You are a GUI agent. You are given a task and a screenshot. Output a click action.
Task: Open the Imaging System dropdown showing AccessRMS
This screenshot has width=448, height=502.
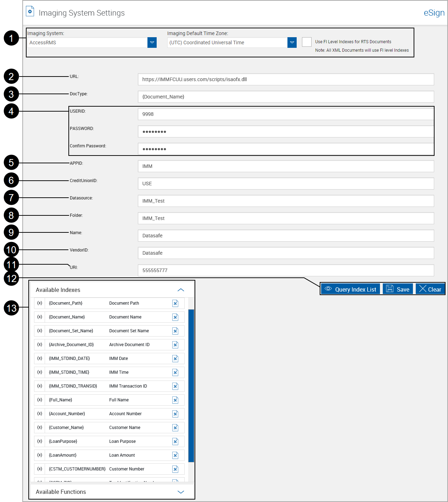pyautogui.click(x=152, y=42)
